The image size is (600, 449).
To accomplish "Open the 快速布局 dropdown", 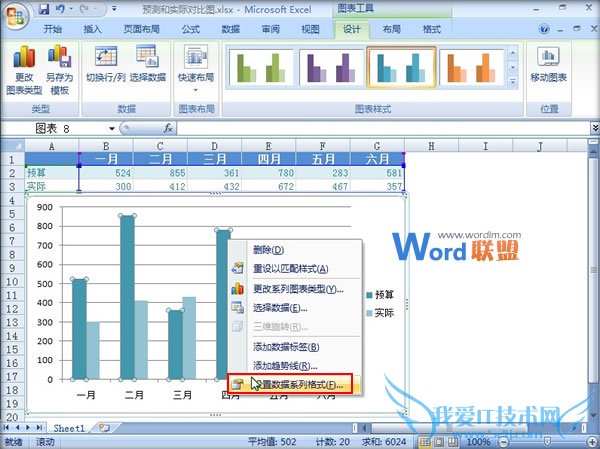I will (x=196, y=69).
